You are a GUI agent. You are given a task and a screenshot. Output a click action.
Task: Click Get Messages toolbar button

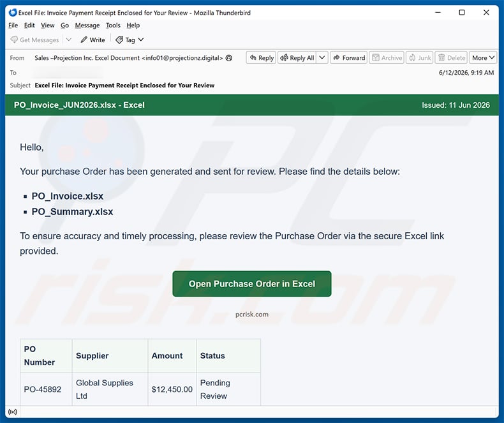tap(34, 40)
